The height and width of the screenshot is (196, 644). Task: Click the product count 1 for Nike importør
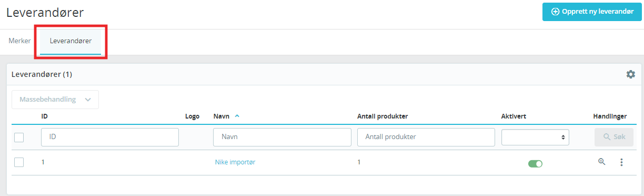359,162
